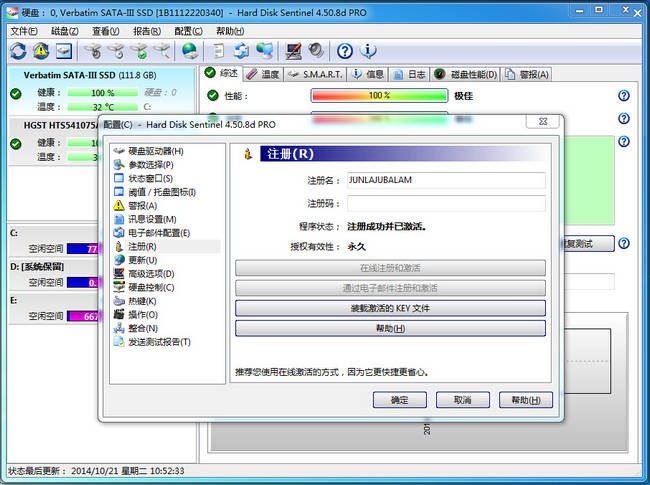This screenshot has height=485, width=650.
Task: Click 通过电子邮件注册和激活 button
Action: pyautogui.click(x=390, y=288)
